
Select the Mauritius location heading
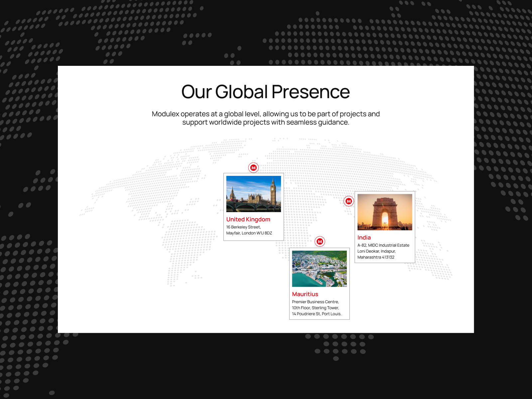click(x=305, y=294)
